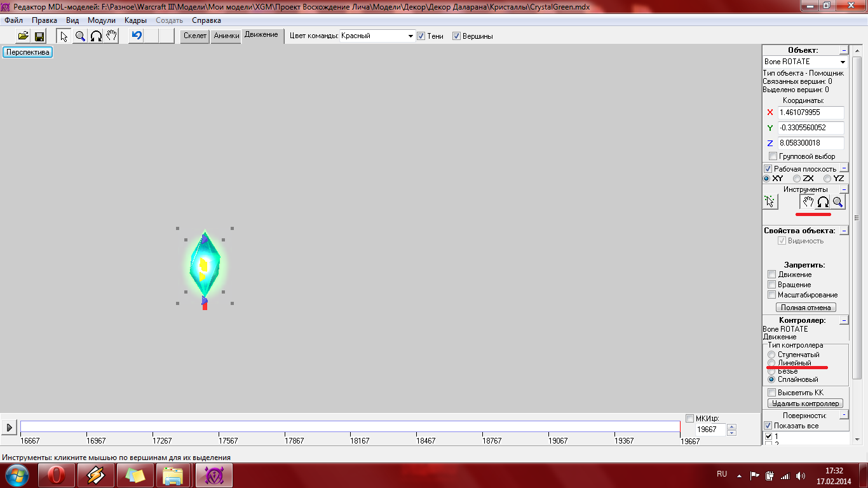
Task: Check Масштабирование under Запретить
Action: (x=772, y=295)
